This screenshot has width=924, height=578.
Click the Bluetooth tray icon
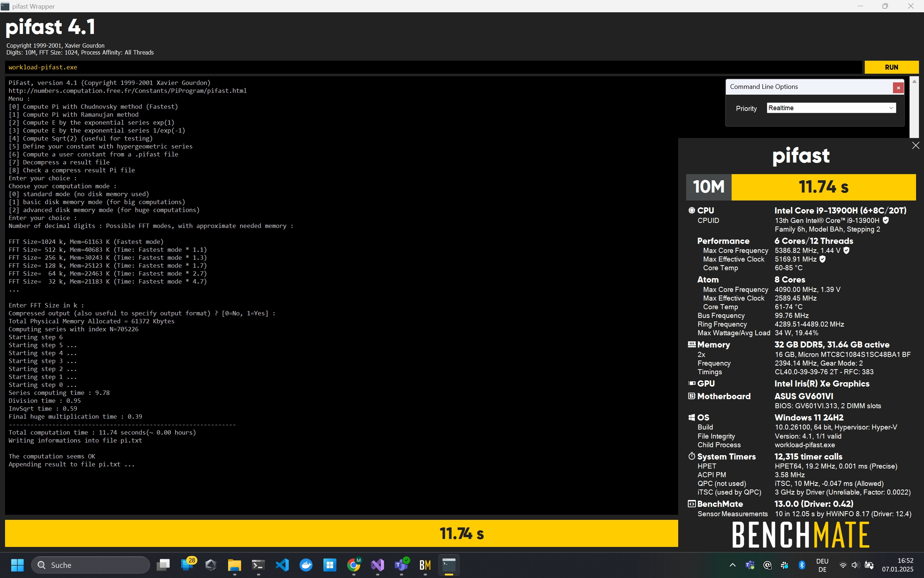(802, 565)
